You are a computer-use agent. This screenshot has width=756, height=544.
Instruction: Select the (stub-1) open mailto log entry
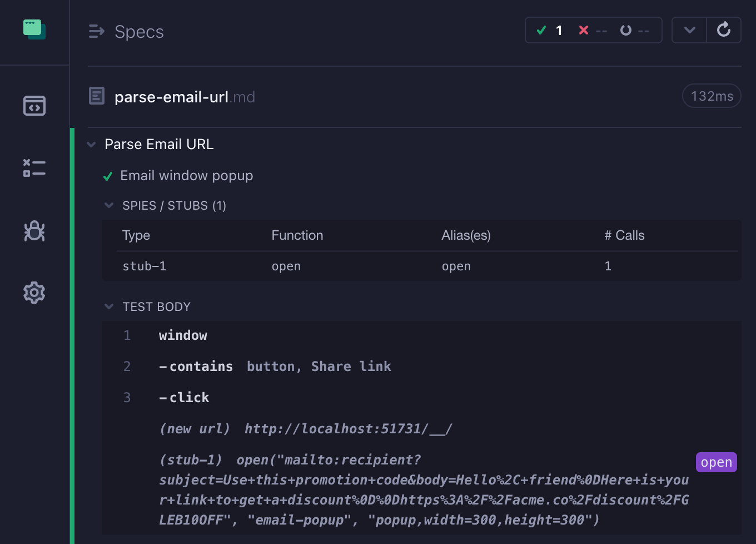point(422,490)
